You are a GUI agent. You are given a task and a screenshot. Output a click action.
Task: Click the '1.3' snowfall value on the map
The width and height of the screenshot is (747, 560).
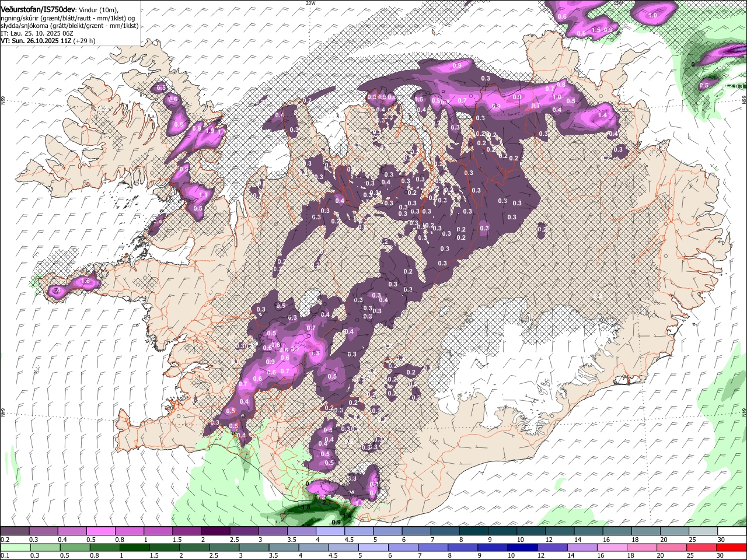tap(316, 353)
